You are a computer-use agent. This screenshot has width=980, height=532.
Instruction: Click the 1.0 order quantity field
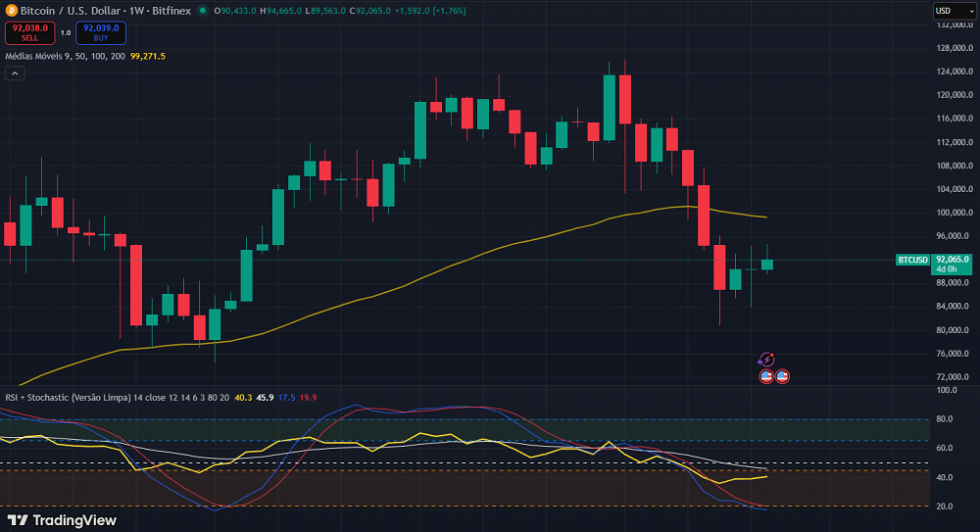click(66, 32)
